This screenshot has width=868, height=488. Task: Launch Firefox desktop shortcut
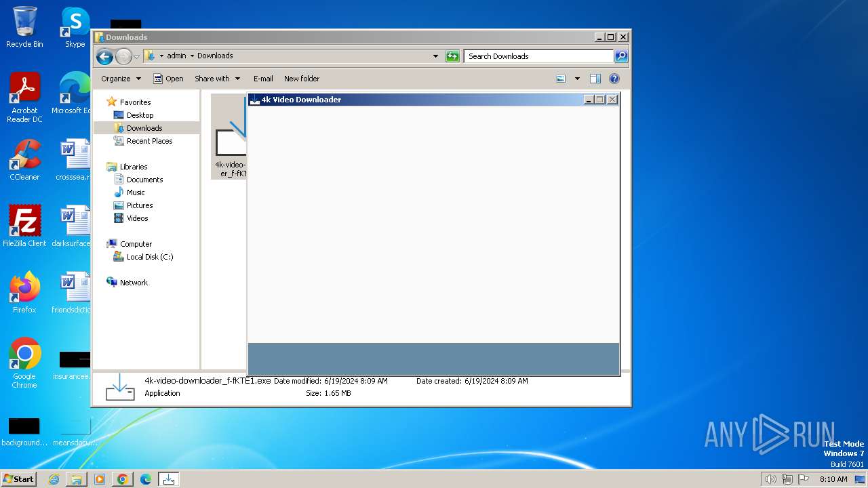(24, 292)
